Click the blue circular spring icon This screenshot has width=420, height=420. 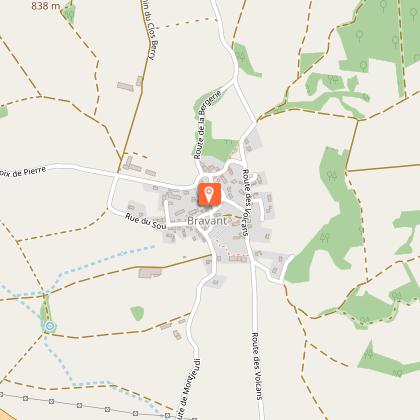pos(50,326)
